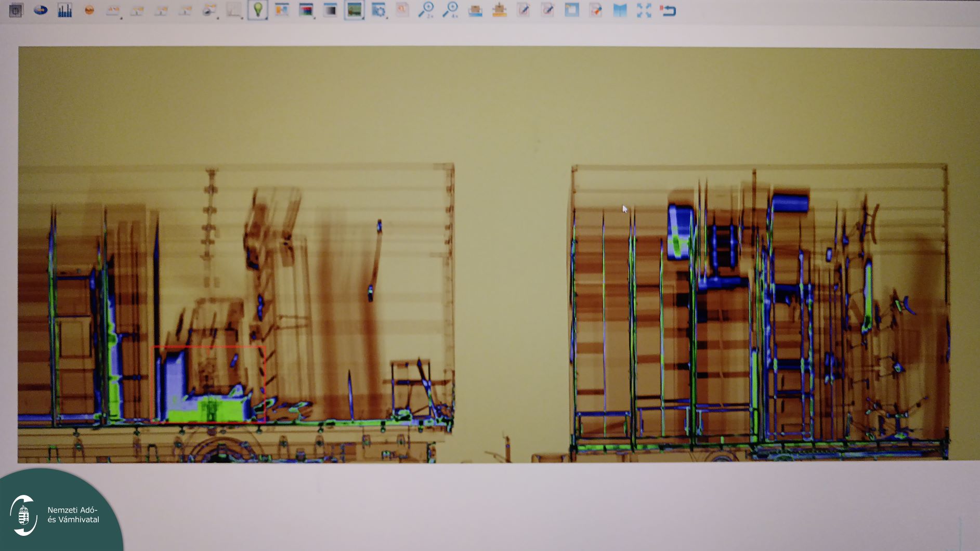Click inside the red-outlined region on scan
This screenshot has height=551, width=980.
pyautogui.click(x=208, y=385)
